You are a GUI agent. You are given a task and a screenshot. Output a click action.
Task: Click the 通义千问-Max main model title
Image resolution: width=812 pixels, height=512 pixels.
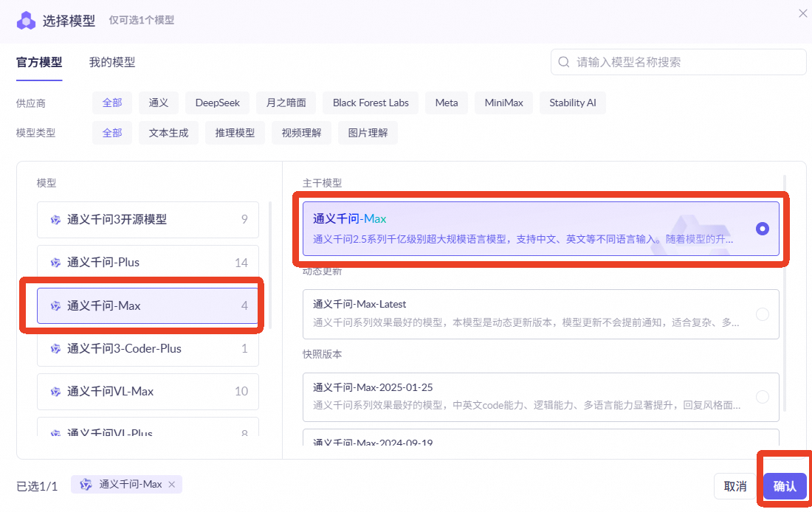(x=350, y=219)
